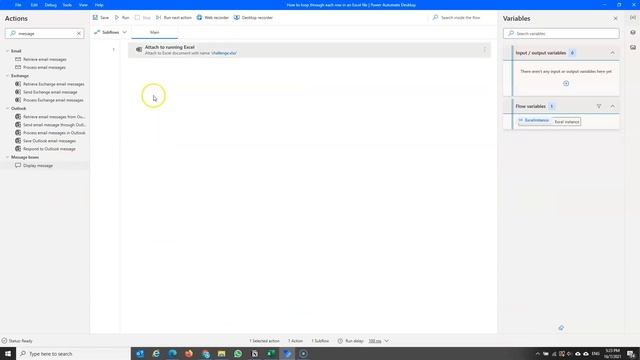Screen dimensions: 640x360
Task: Open the notification center in system tray
Action: (x=631, y=353)
